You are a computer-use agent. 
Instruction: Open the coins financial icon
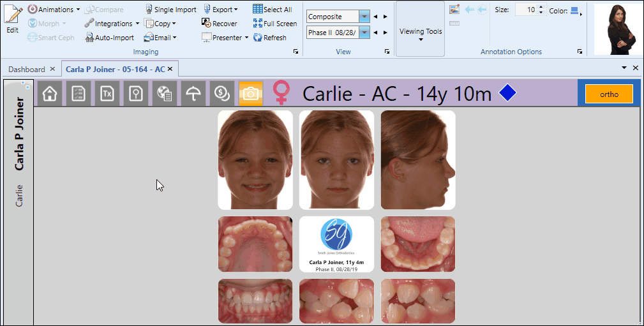[221, 93]
